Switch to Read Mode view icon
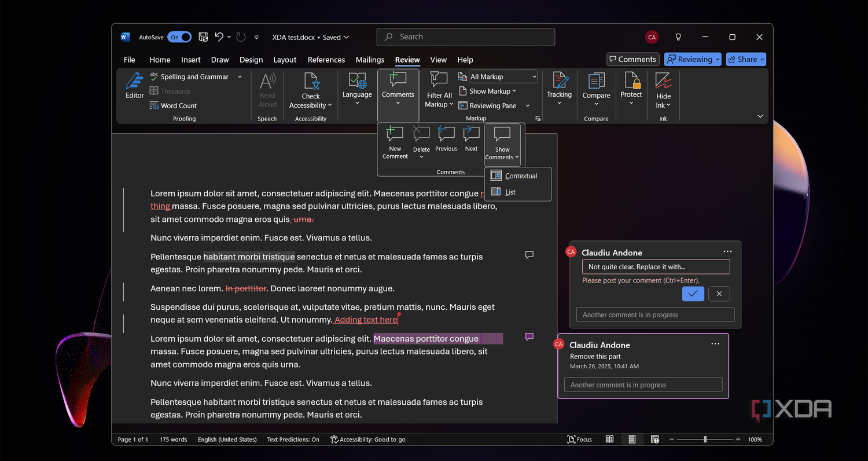868x461 pixels. point(609,440)
